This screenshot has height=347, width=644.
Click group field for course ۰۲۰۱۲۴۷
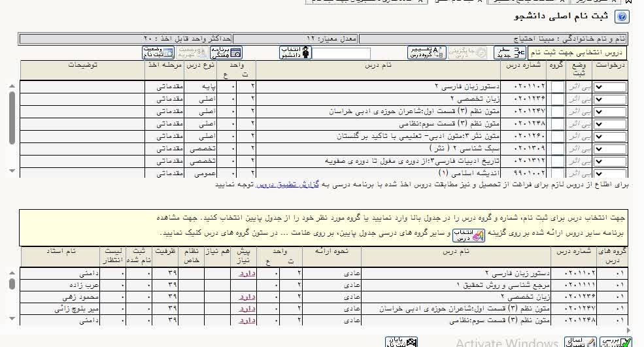[557, 112]
